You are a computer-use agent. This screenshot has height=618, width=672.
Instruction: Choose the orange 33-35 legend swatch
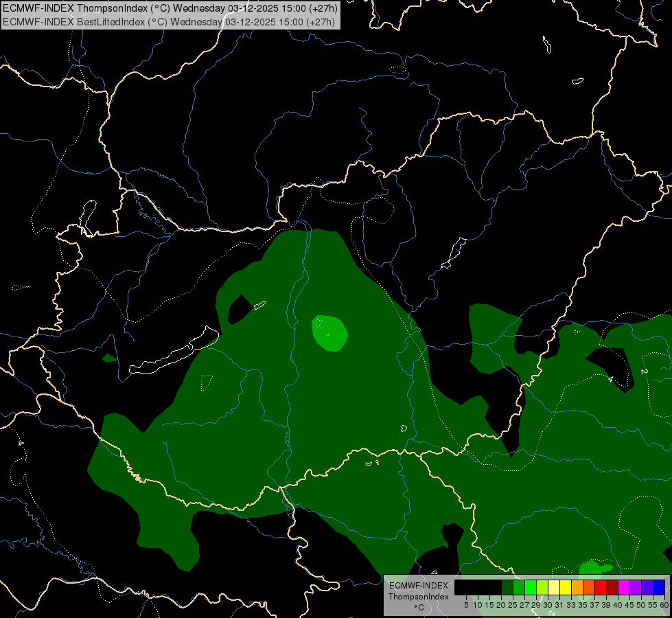pos(577,587)
